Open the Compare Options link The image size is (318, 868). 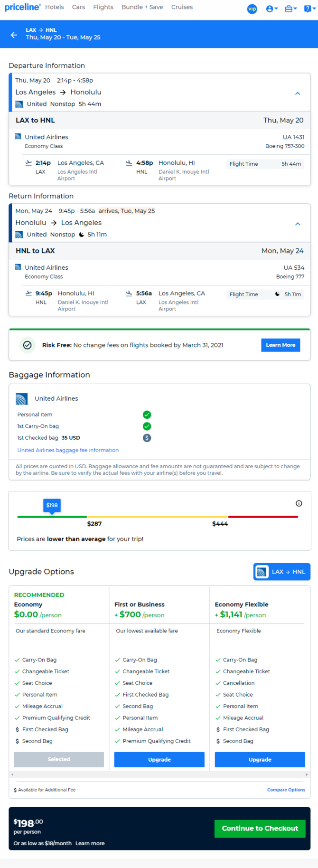pos(286,790)
